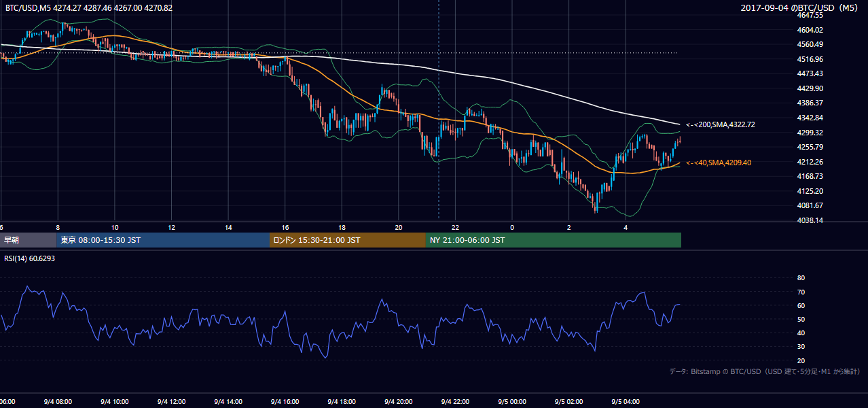Click the 9/4 12:00 time axis label
This screenshot has width=868, height=408.
tap(171, 401)
